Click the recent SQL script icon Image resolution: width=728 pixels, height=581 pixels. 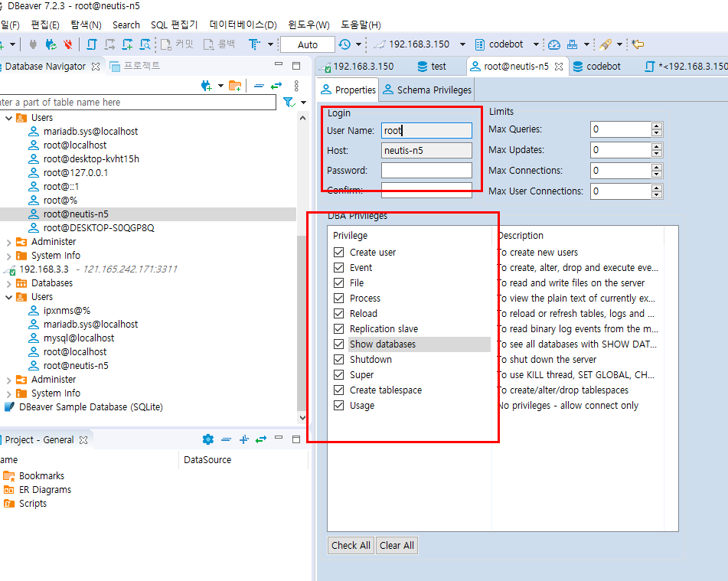pyautogui.click(x=109, y=44)
